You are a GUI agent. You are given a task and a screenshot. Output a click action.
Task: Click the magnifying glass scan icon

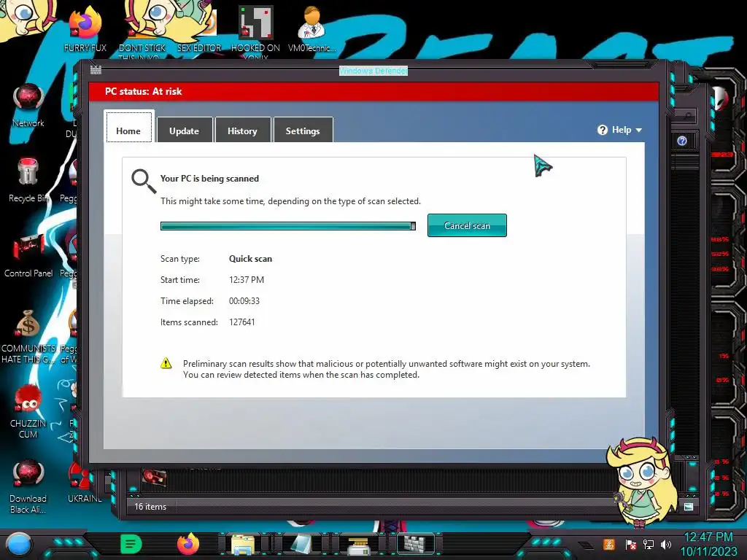tap(144, 182)
